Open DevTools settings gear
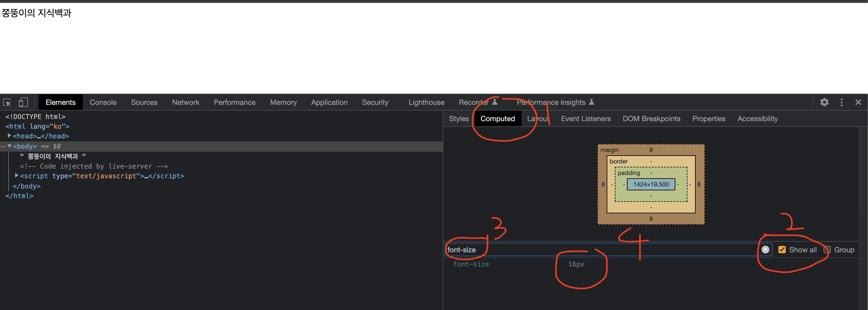The image size is (868, 310). click(824, 102)
